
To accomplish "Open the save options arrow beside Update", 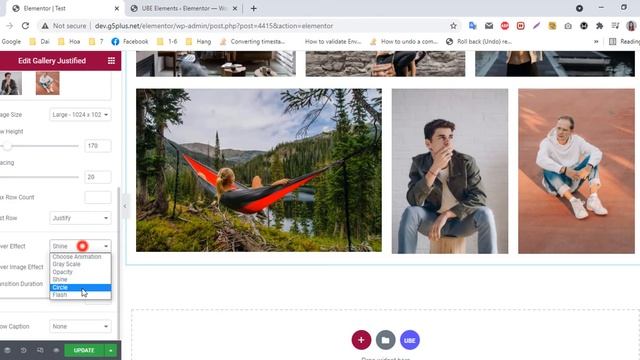I will click(x=111, y=350).
